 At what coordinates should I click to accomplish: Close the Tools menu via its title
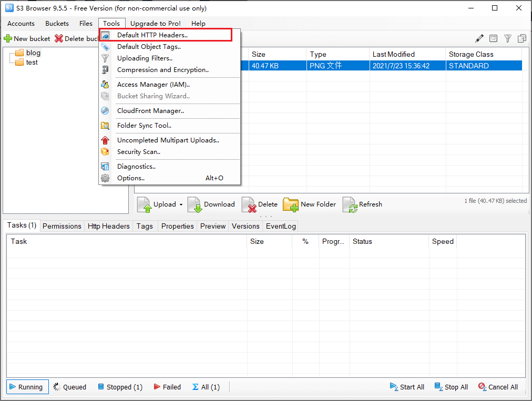(111, 24)
